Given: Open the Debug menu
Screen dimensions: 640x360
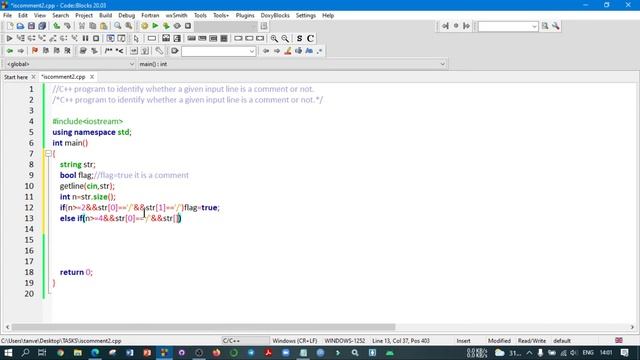Looking at the screenshot, I should tap(127, 15).
